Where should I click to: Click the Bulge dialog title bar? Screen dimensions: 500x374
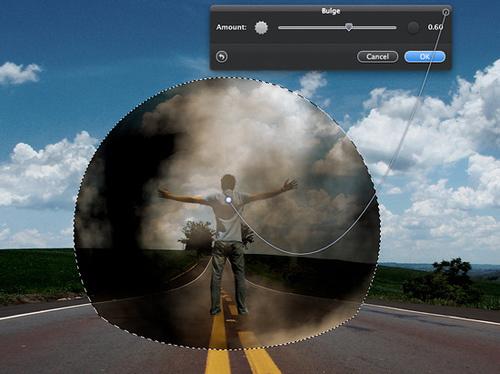(x=331, y=11)
